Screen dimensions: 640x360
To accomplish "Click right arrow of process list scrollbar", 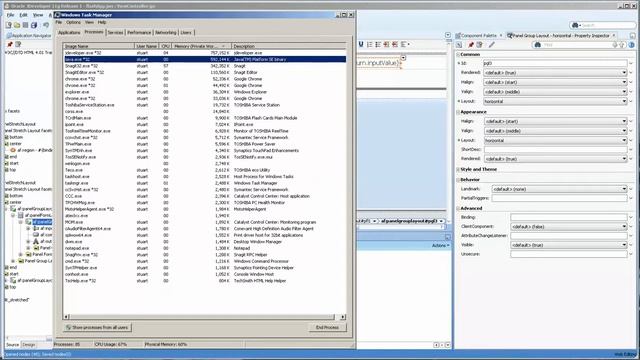I will (x=343, y=317).
